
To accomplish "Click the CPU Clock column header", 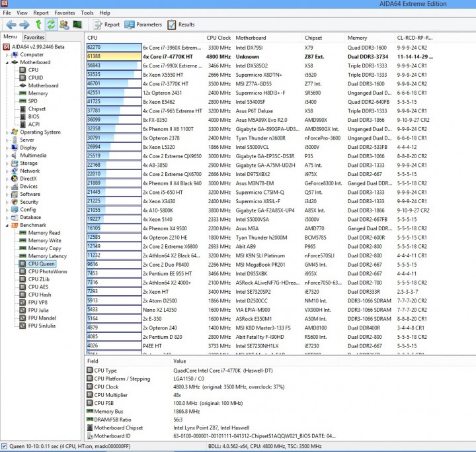I will tap(218, 38).
